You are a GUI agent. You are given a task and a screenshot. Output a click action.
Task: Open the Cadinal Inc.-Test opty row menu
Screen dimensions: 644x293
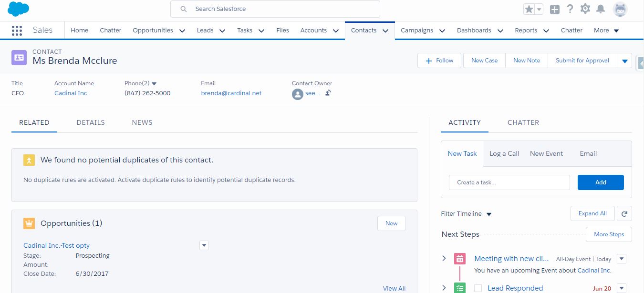coord(204,245)
